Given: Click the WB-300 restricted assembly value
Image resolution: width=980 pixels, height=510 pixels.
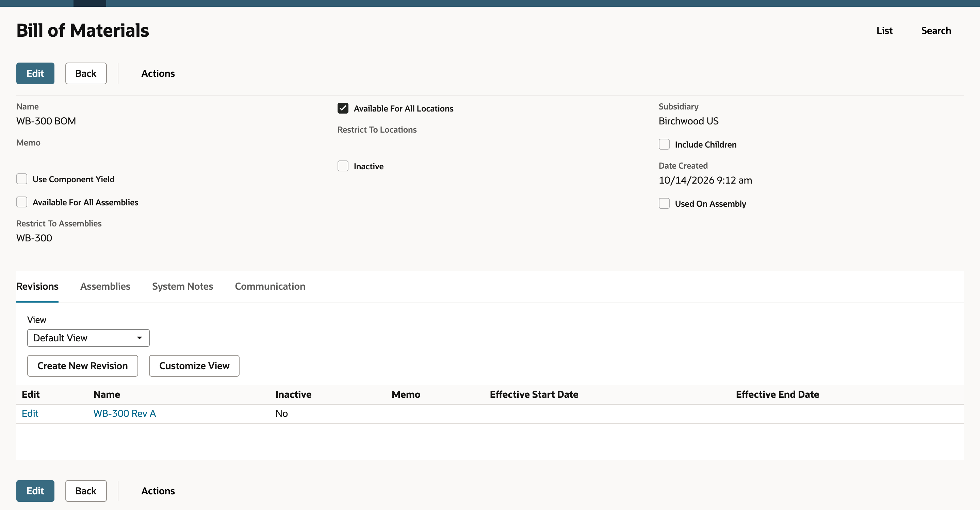Looking at the screenshot, I should tap(34, 238).
